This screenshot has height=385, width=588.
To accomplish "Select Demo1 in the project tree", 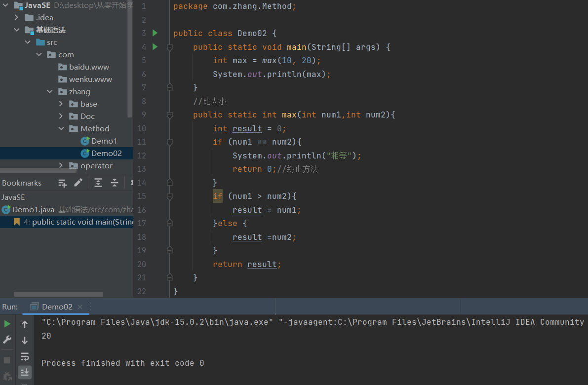I will tap(66, 141).
